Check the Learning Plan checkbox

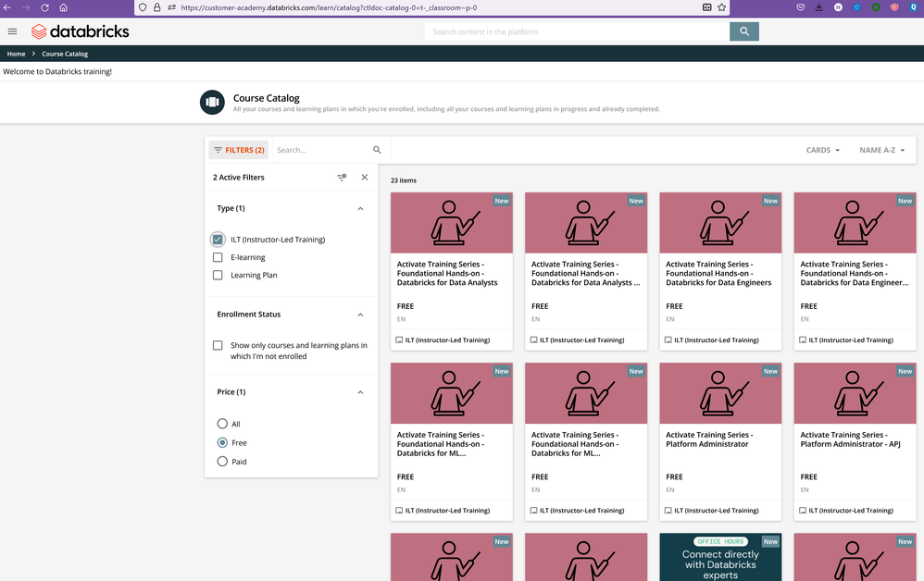click(218, 275)
